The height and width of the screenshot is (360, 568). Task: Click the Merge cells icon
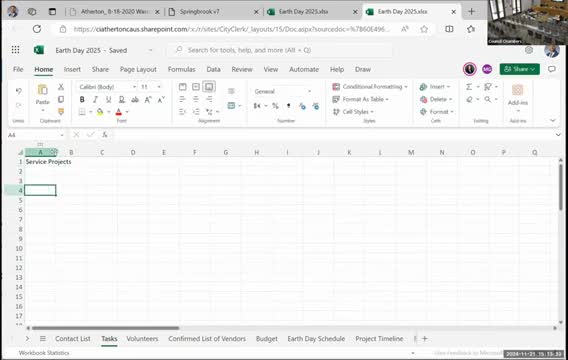point(231,105)
